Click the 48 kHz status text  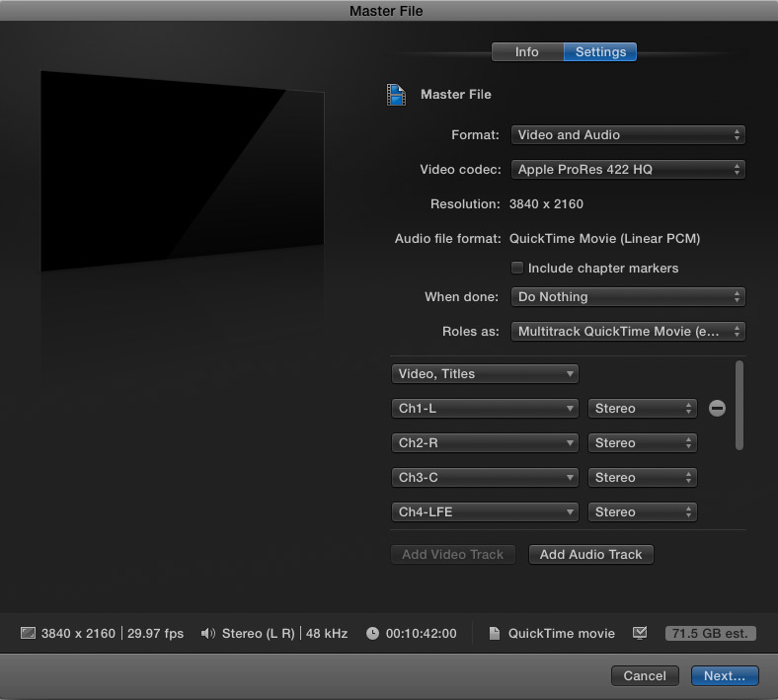coord(327,634)
